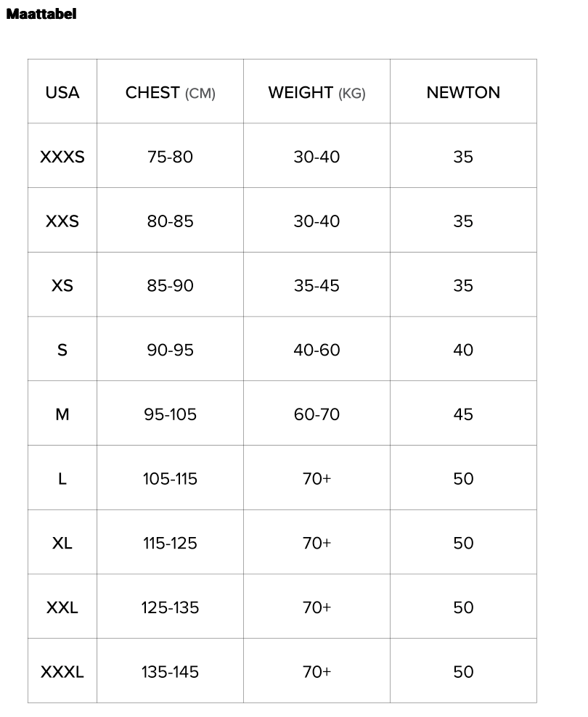
Task: Choose the XXL size cell
Action: (x=62, y=607)
